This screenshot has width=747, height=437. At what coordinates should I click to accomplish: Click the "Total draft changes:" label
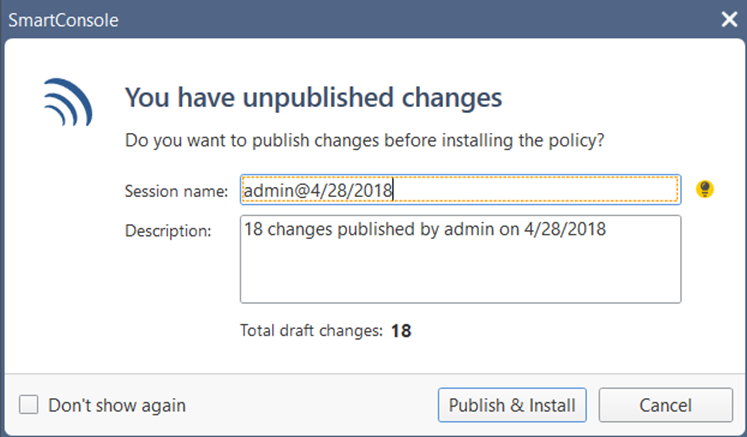[x=311, y=331]
